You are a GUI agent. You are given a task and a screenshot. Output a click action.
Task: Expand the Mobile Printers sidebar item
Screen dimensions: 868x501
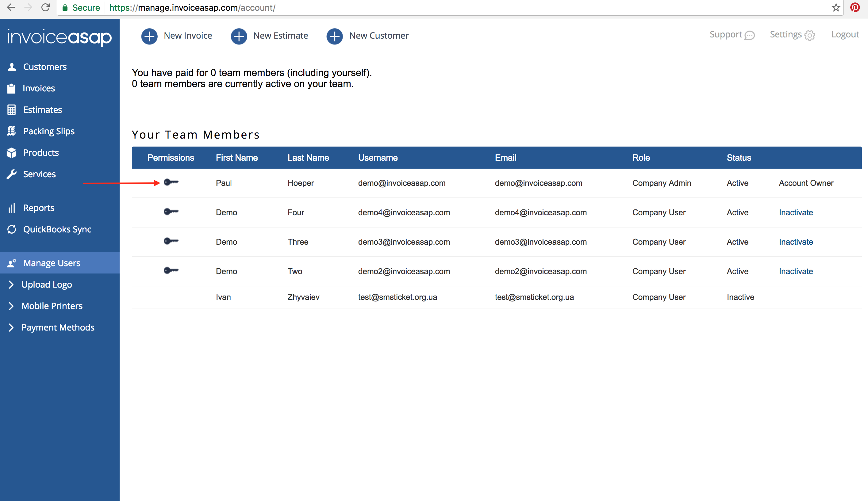click(x=11, y=306)
